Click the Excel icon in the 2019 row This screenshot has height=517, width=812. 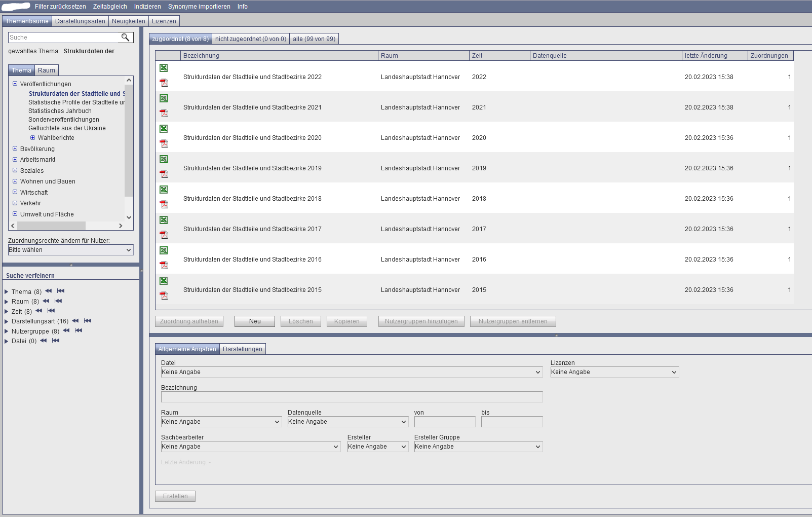pyautogui.click(x=164, y=159)
